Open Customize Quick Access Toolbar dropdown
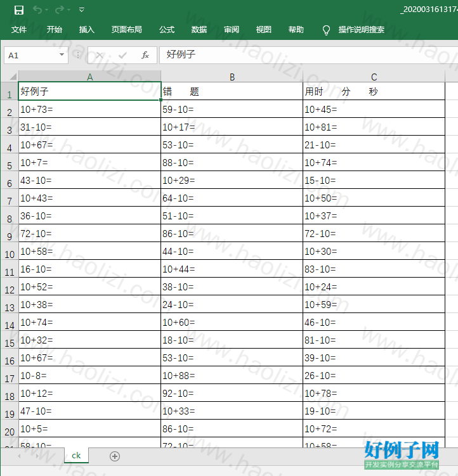Viewport: 458px width, 476px height. (x=81, y=10)
